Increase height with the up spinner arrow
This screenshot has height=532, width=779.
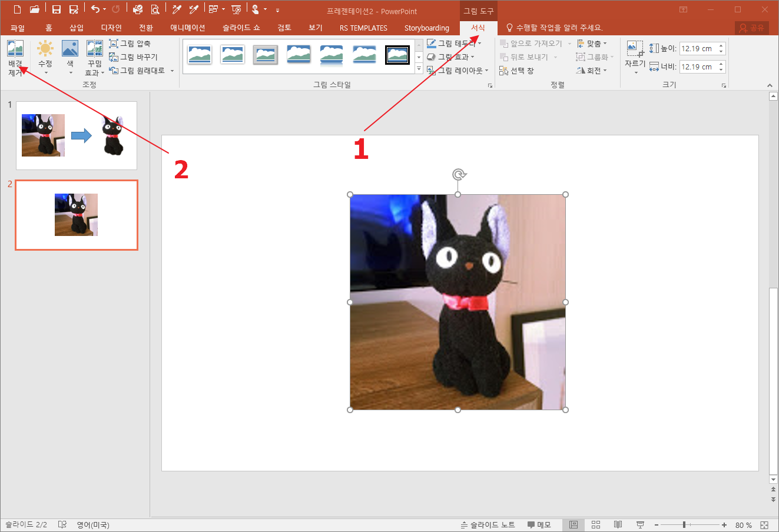point(721,46)
